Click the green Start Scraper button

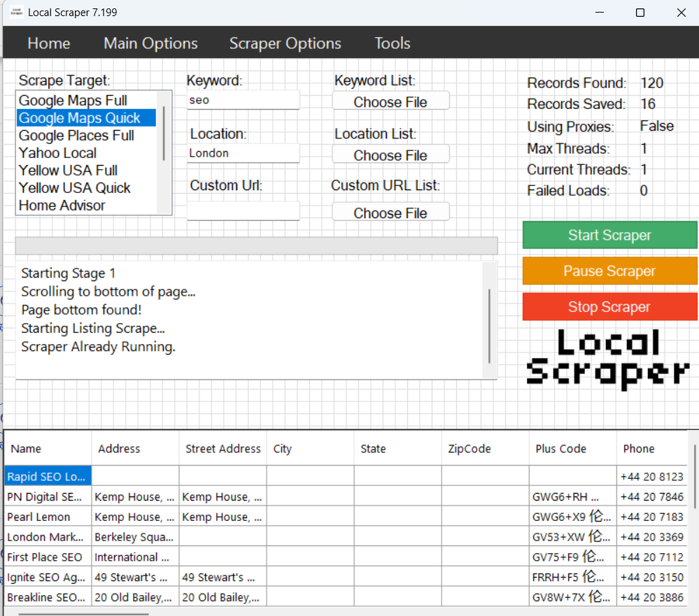tap(609, 235)
